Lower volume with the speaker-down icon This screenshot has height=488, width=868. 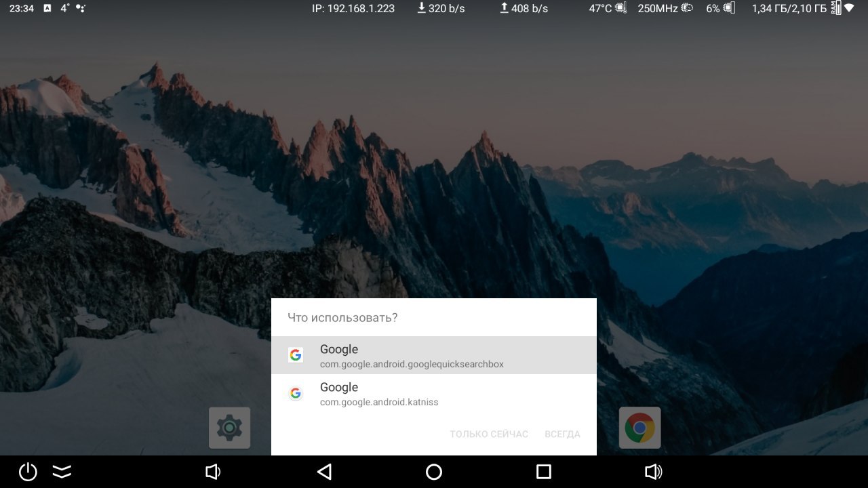point(213,472)
